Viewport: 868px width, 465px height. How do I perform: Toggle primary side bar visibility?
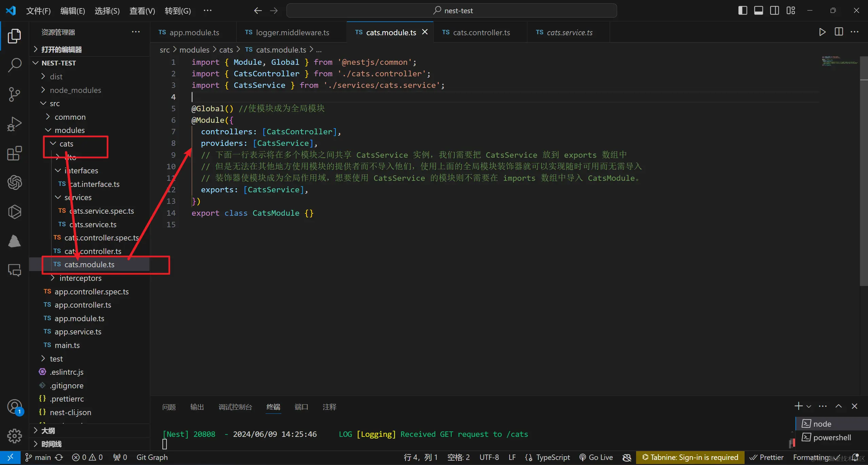pos(743,11)
